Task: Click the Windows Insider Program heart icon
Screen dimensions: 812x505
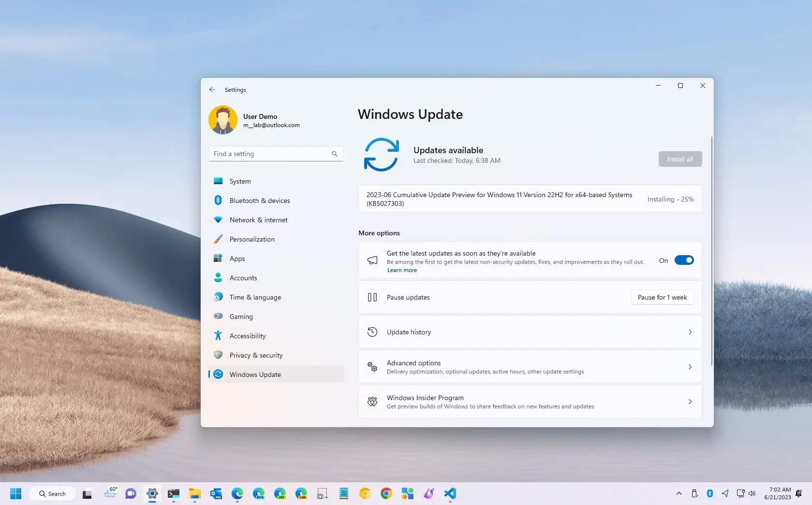Action: 372,402
